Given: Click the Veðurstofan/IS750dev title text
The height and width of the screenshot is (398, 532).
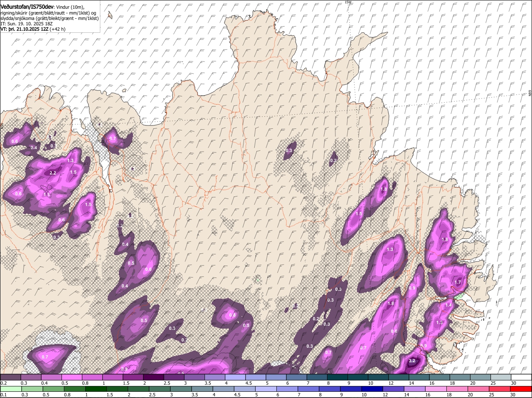Looking at the screenshot, I should click(x=27, y=7).
